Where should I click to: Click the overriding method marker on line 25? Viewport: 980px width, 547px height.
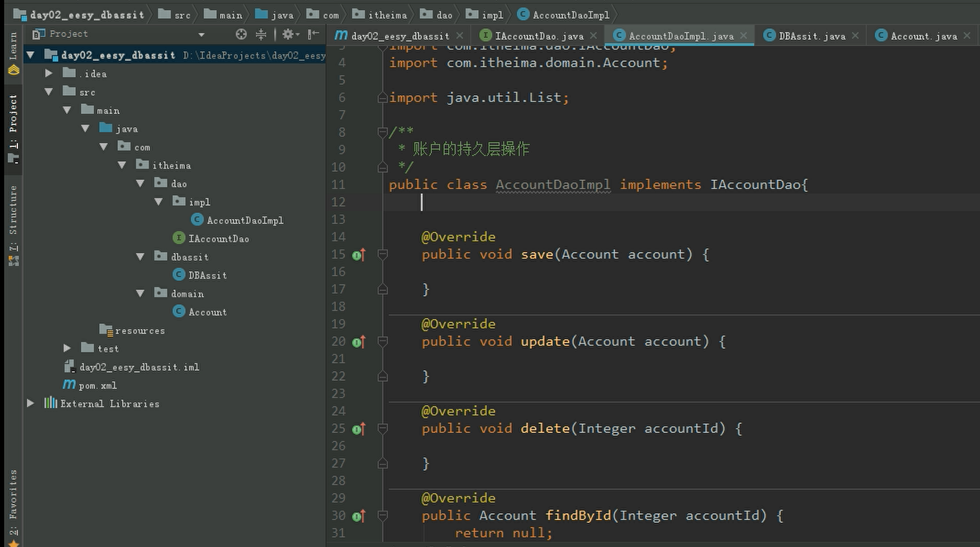point(359,429)
